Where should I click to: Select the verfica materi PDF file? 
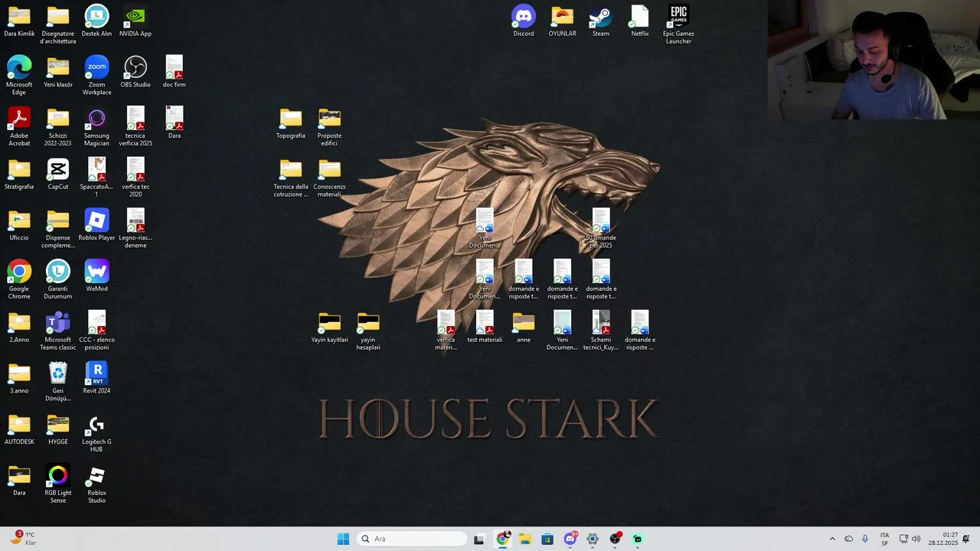pyautogui.click(x=446, y=331)
